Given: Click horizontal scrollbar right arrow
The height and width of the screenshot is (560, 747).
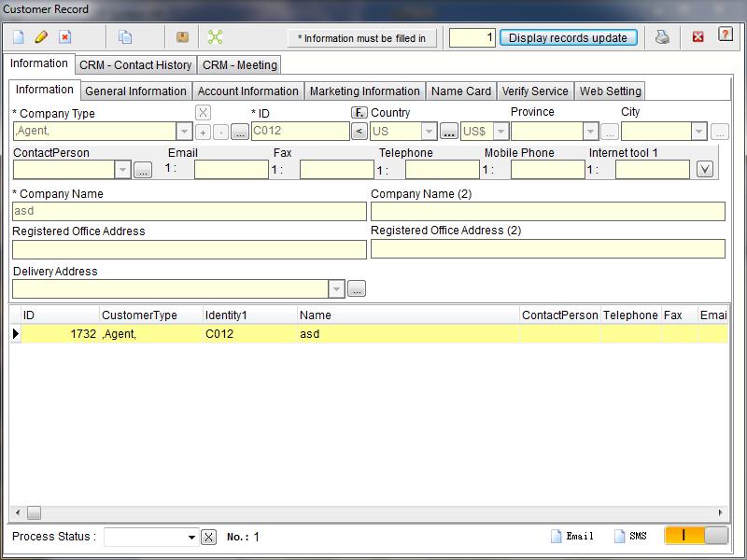Looking at the screenshot, I should tap(720, 512).
